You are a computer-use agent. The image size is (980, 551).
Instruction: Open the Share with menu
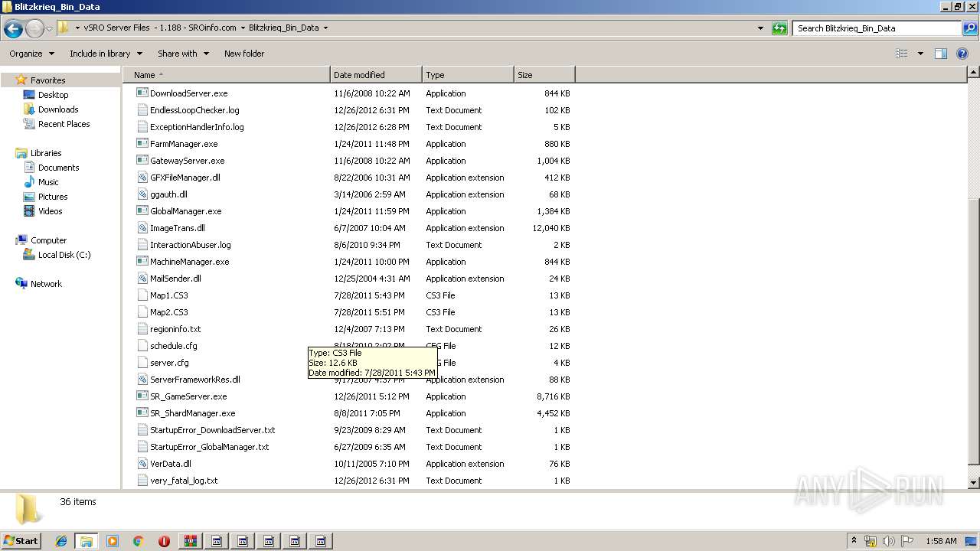pos(183,54)
